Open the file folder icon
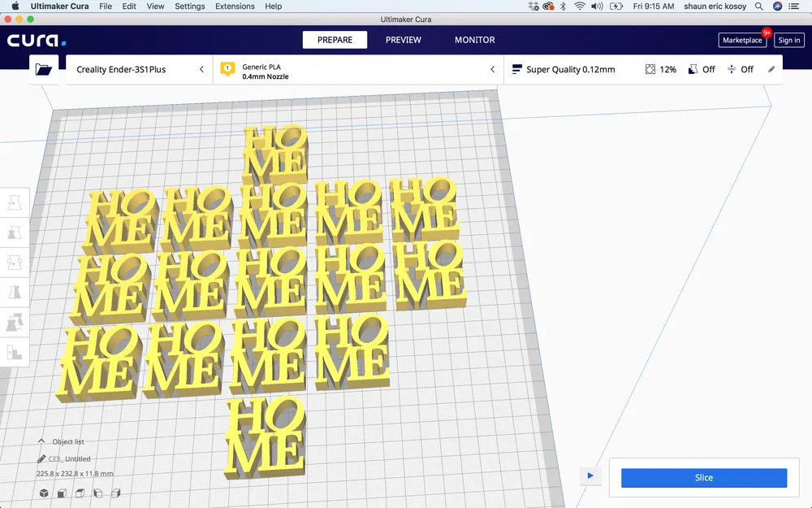This screenshot has height=508, width=812. click(x=44, y=69)
